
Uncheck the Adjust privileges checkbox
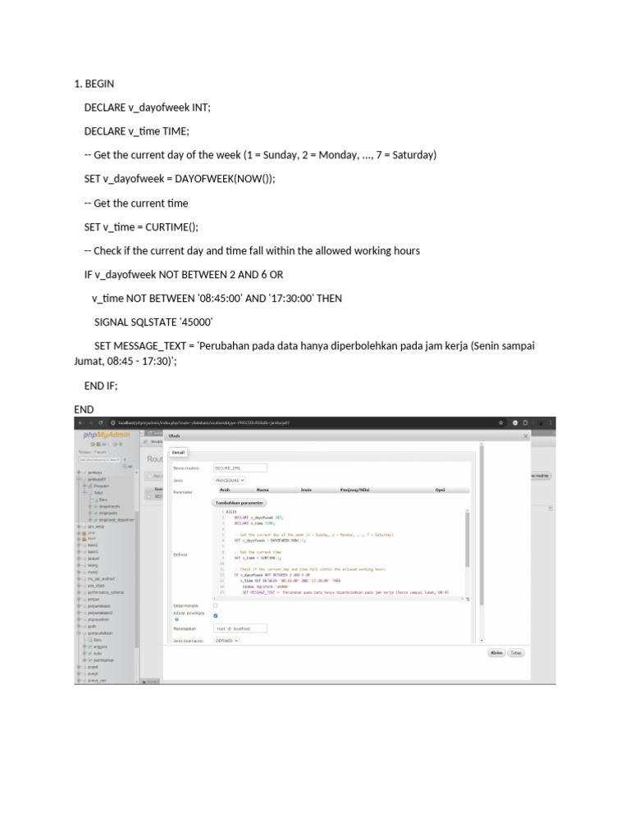coord(216,615)
